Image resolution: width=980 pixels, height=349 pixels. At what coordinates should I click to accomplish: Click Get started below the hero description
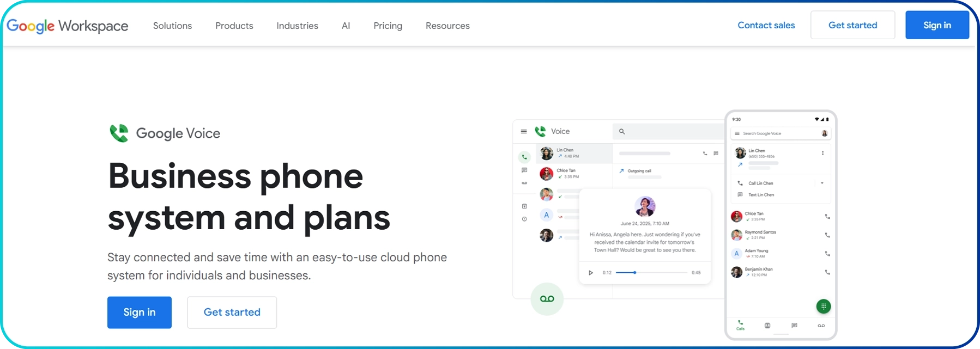pyautogui.click(x=232, y=312)
